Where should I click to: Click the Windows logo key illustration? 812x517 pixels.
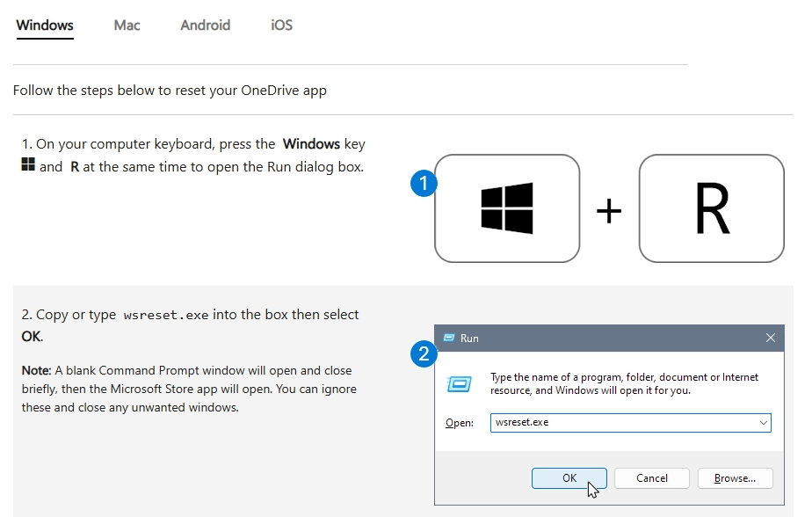pyautogui.click(x=507, y=208)
